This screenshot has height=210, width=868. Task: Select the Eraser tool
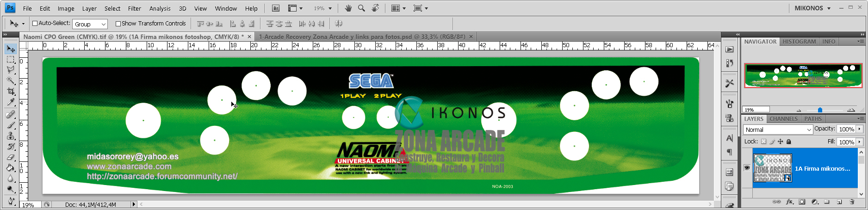pyautogui.click(x=11, y=157)
